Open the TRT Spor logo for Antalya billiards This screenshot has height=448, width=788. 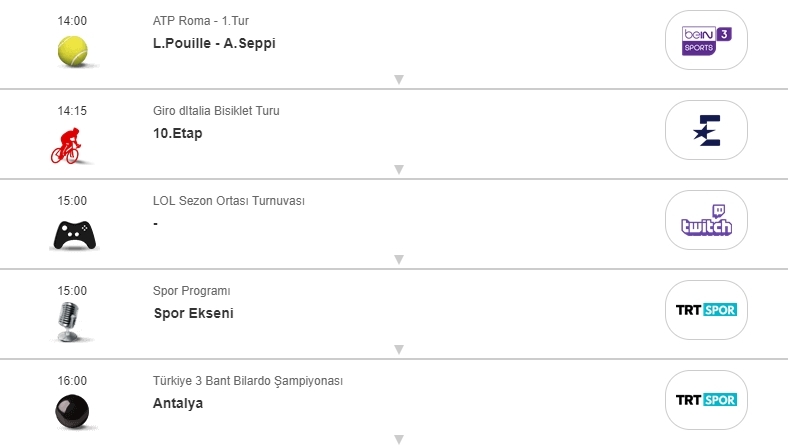coord(706,400)
